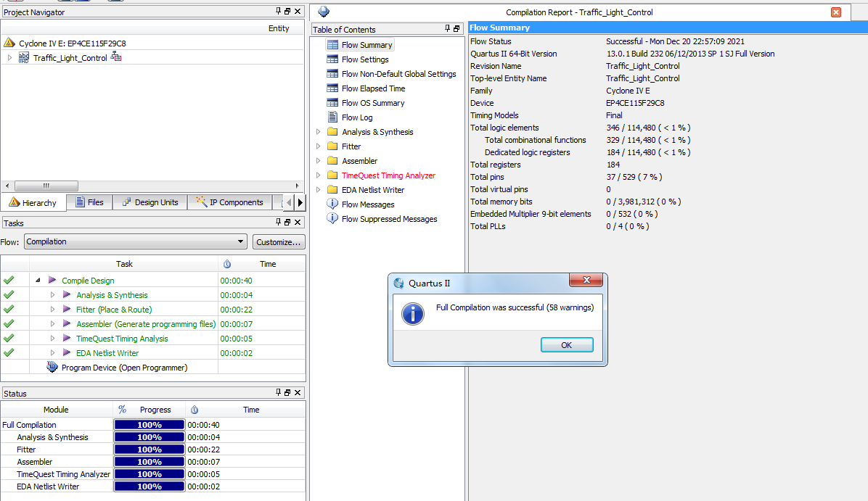Expand the Analysis & Synthesis task row
The width and height of the screenshot is (868, 501).
pos(52,295)
